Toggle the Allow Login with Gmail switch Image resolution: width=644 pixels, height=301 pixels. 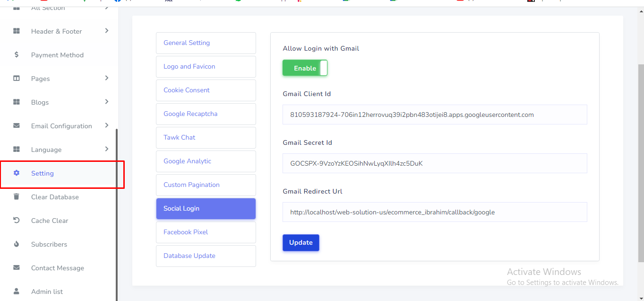click(305, 68)
